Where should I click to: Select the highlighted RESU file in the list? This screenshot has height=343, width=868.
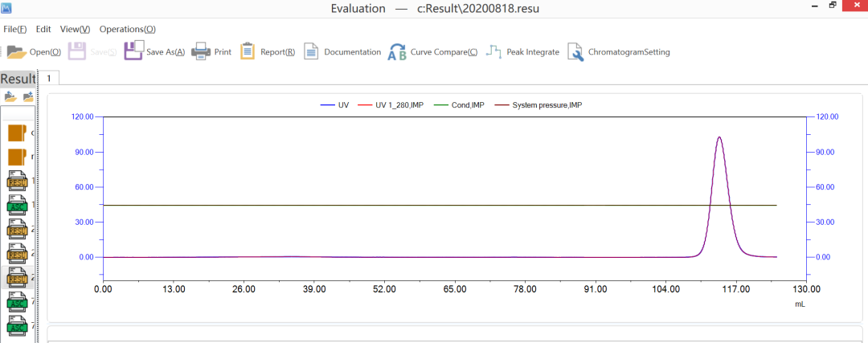pos(17,276)
